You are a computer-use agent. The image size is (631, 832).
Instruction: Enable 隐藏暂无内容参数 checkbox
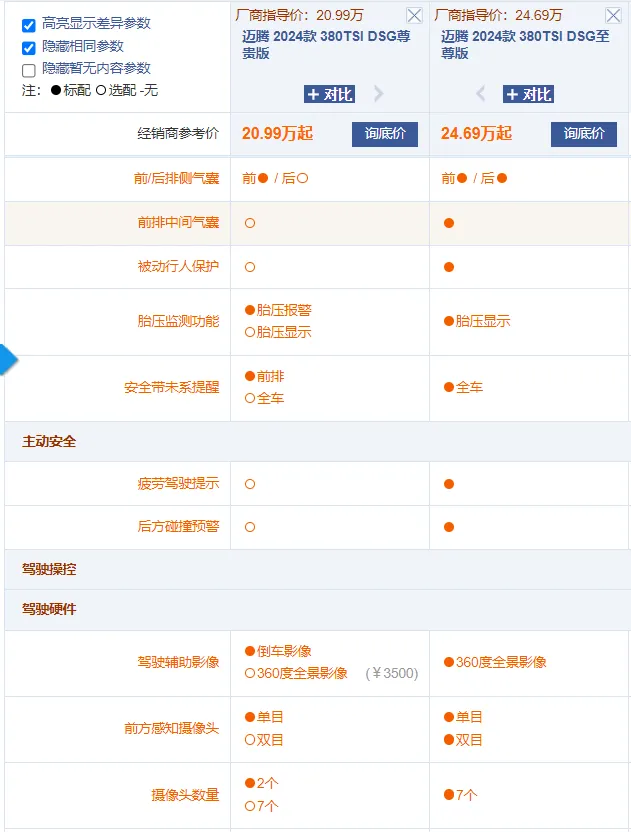tap(29, 70)
